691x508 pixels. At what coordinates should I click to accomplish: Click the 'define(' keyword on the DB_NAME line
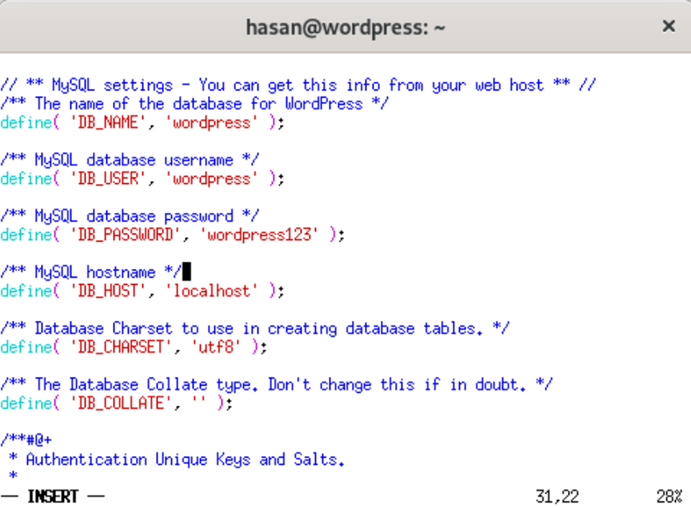(x=30, y=122)
